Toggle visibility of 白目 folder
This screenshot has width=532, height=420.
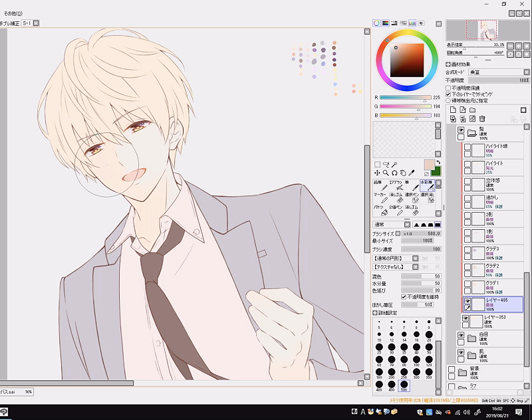[x=461, y=335]
